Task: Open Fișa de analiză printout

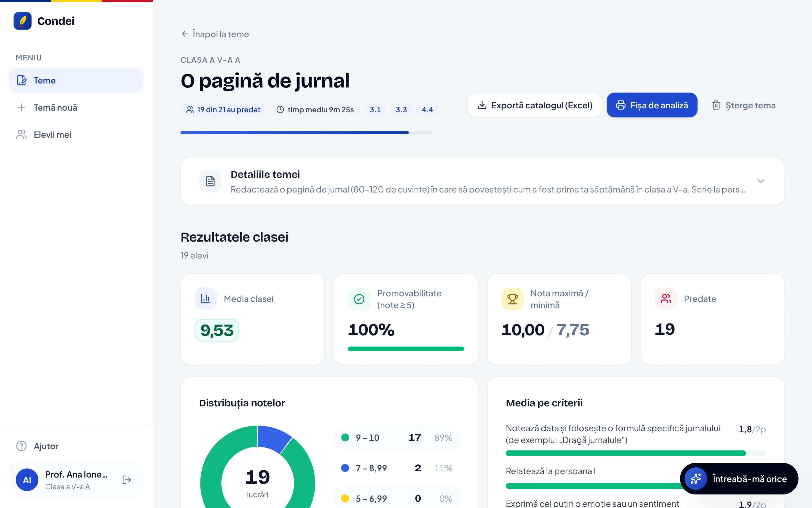Action: [652, 105]
